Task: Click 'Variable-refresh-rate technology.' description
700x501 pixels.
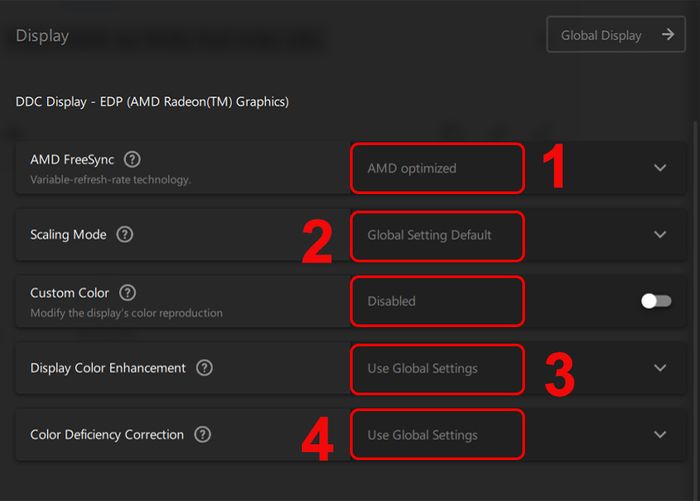Action: point(110,180)
